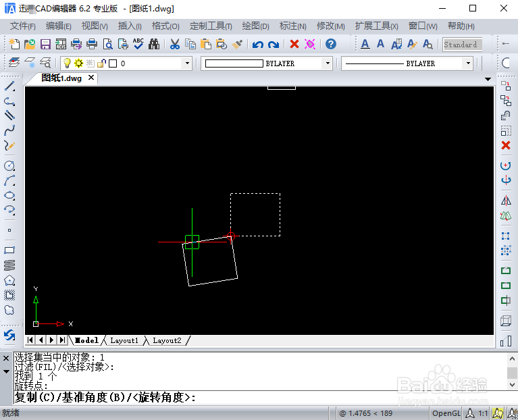Click the multiline text A icon
Image resolution: width=518 pixels, height=420 pixels.
tap(365, 44)
